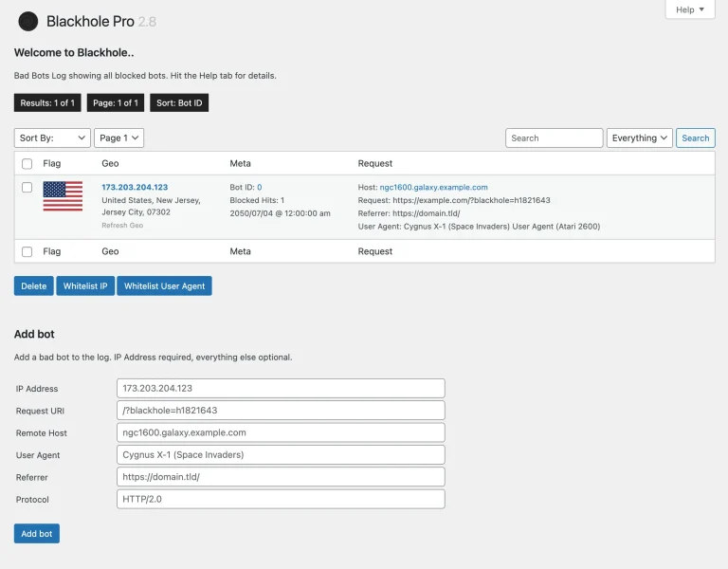Screen dimensions: 728x569
Task: Click the Remote Host input field
Action: click(x=281, y=432)
